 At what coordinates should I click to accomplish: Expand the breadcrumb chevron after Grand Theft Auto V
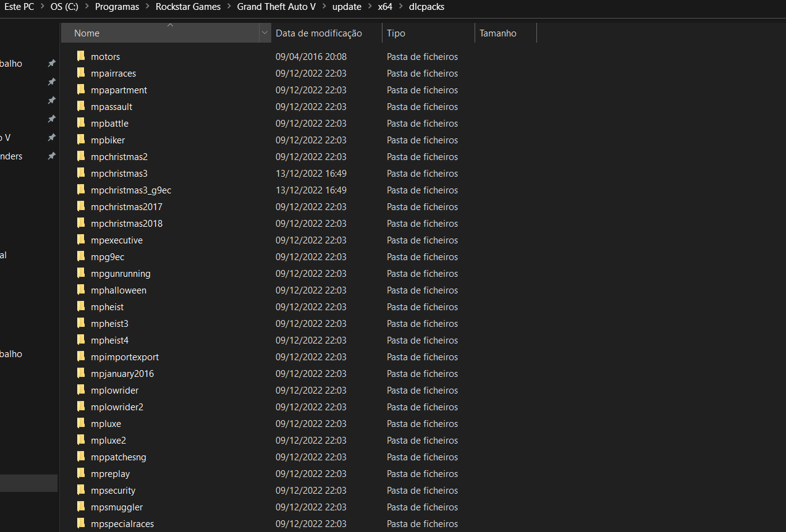(x=324, y=7)
